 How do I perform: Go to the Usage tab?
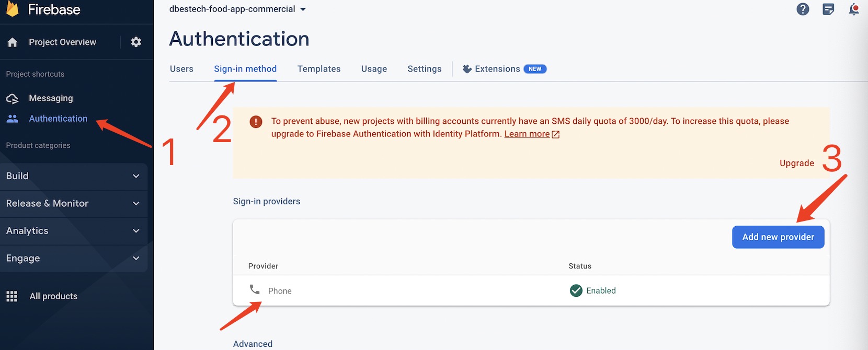click(x=374, y=69)
